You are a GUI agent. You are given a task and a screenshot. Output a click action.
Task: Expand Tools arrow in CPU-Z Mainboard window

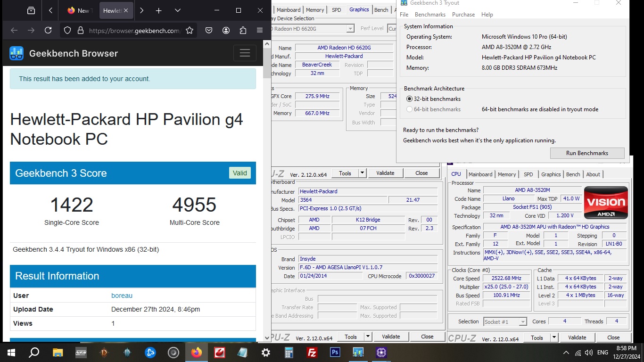368,337
